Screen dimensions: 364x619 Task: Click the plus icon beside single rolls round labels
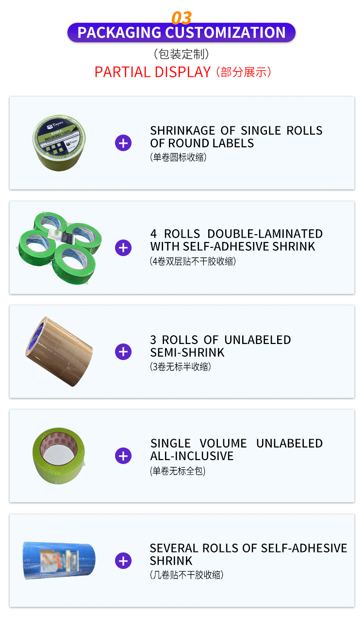coord(123,143)
